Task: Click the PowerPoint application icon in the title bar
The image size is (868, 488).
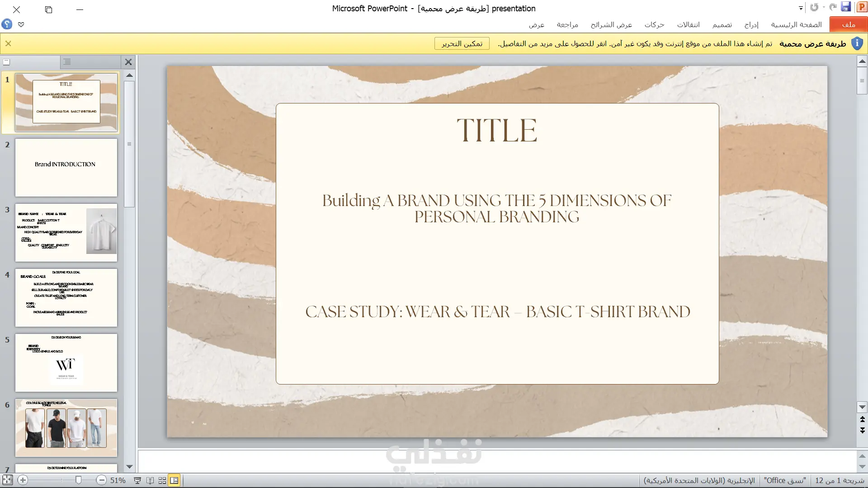Action: [861, 7]
